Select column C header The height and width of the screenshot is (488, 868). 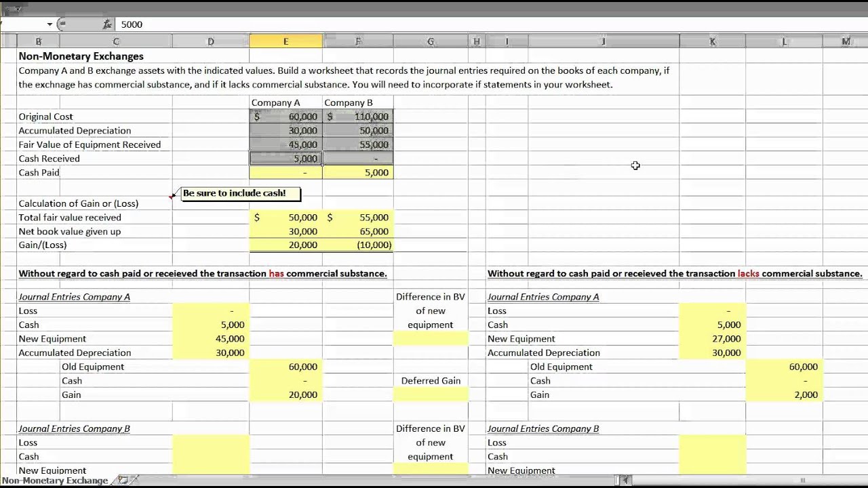coord(116,42)
